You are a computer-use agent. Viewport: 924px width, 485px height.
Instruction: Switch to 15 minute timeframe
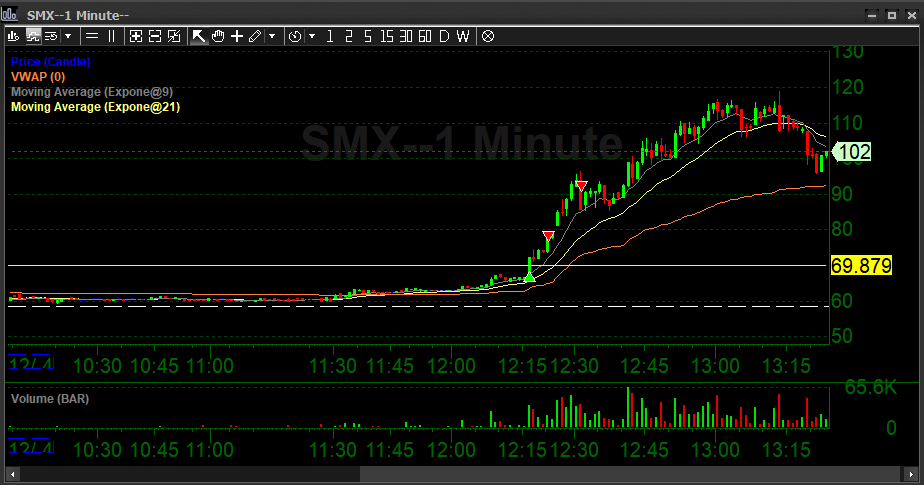(387, 37)
